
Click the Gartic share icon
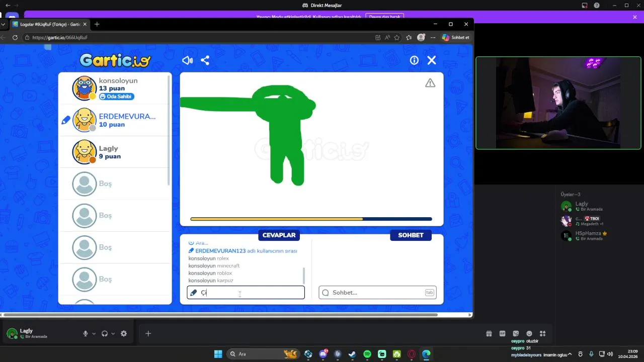[x=205, y=60]
